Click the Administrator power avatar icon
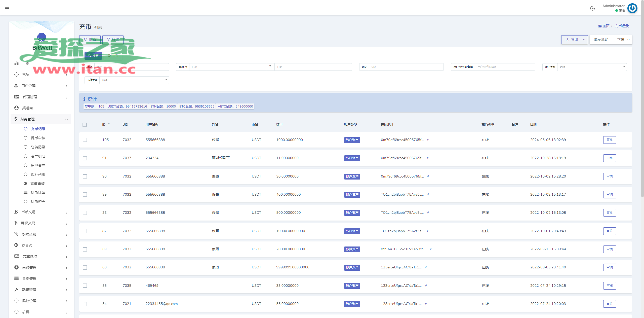The height and width of the screenshot is (318, 644). coord(632,8)
